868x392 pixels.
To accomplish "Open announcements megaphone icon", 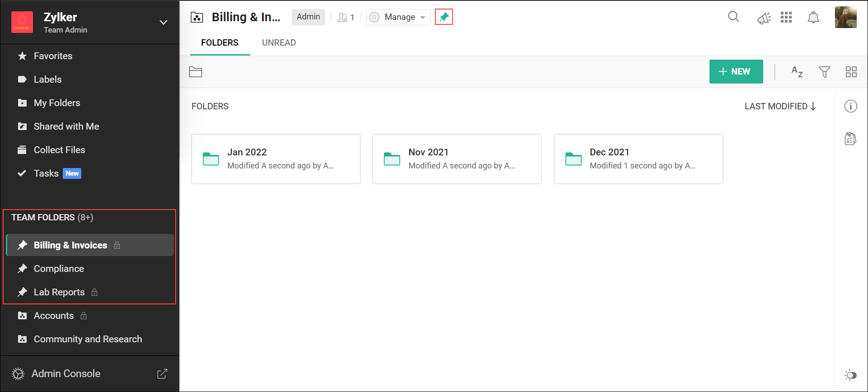I will 764,18.
